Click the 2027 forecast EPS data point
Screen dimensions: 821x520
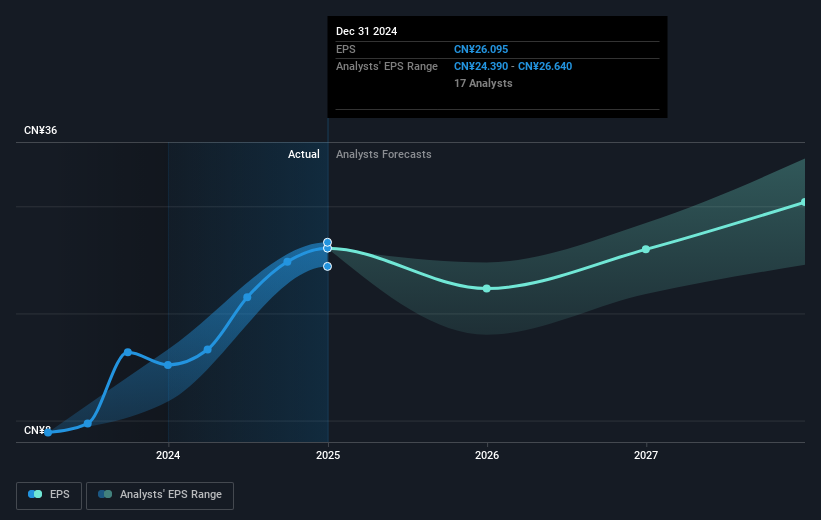[x=646, y=249]
